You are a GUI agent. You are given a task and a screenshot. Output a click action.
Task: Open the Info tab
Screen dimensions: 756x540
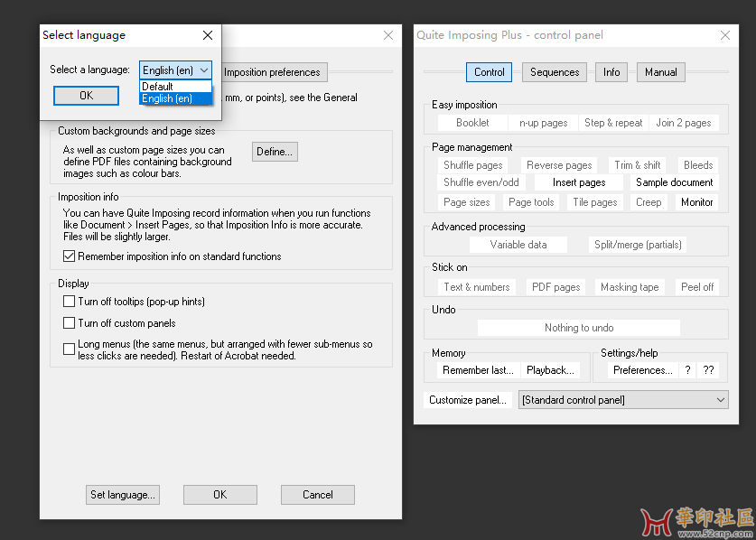611,72
